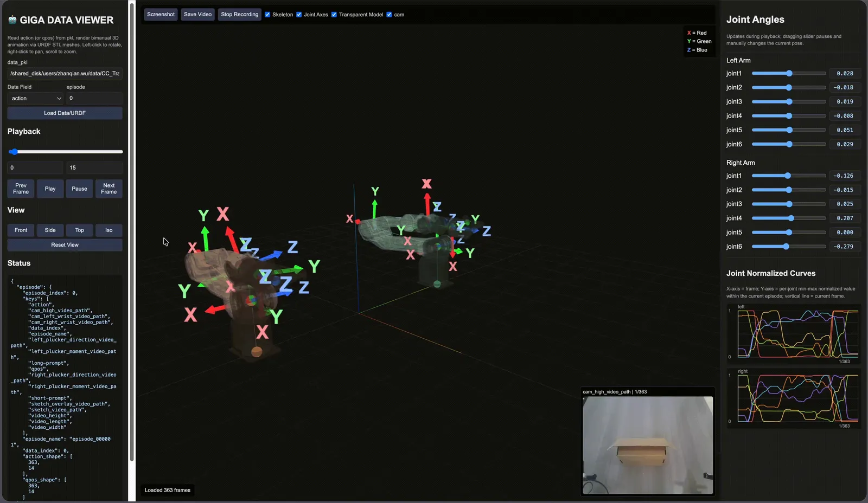This screenshot has height=503, width=868.
Task: Click the Playback frame slider
Action: [65, 152]
